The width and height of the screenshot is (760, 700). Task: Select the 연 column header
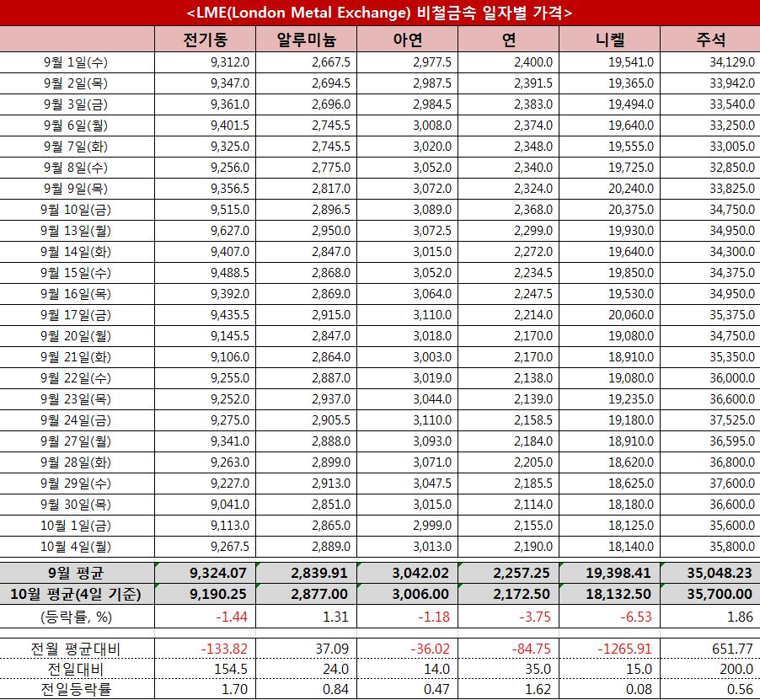pyautogui.click(x=509, y=40)
